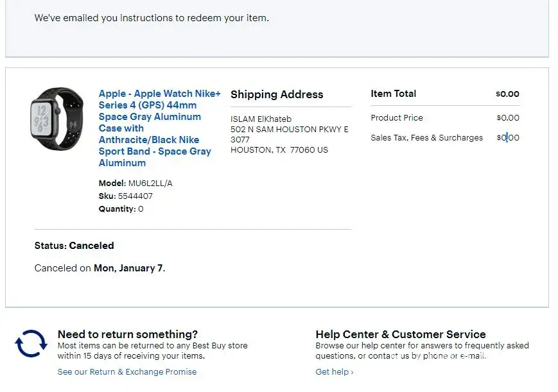The height and width of the screenshot is (392, 558).
Task: Click the Model MU6L2LL/A line
Action: [135, 183]
